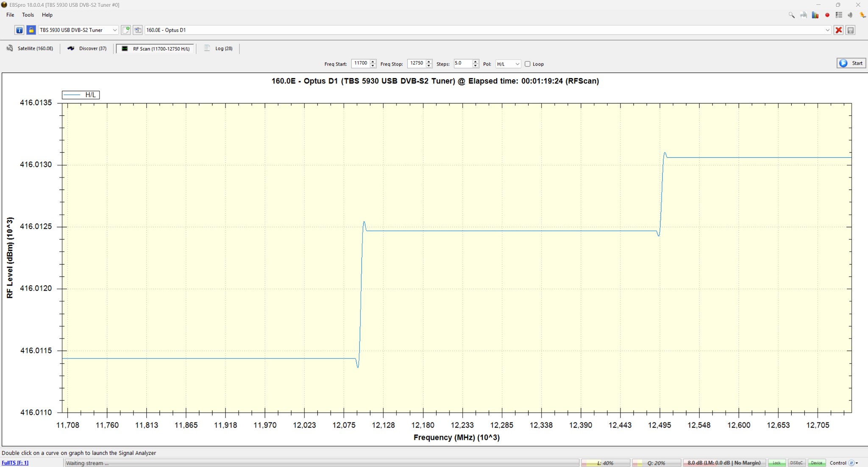Image resolution: width=868 pixels, height=467 pixels.
Task: Click the blue info icon in toolbar
Action: [19, 30]
